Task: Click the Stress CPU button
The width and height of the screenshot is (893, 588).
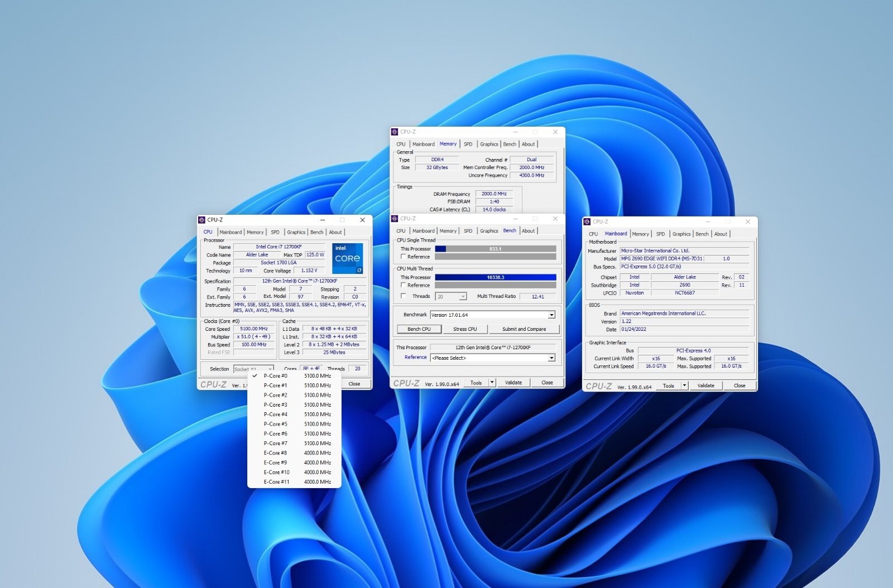Action: 465,329
